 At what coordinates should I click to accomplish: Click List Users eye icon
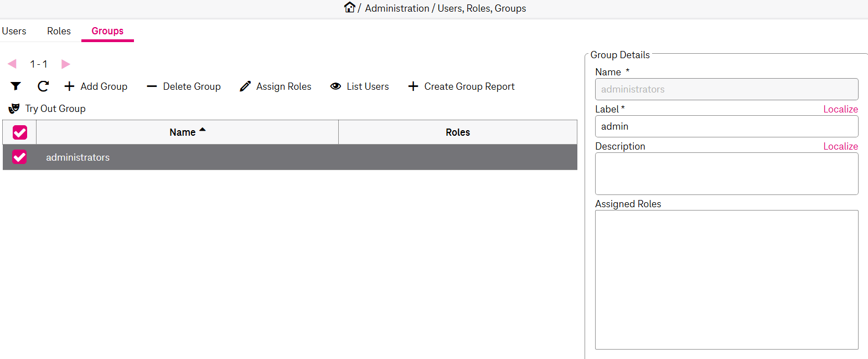click(x=335, y=86)
